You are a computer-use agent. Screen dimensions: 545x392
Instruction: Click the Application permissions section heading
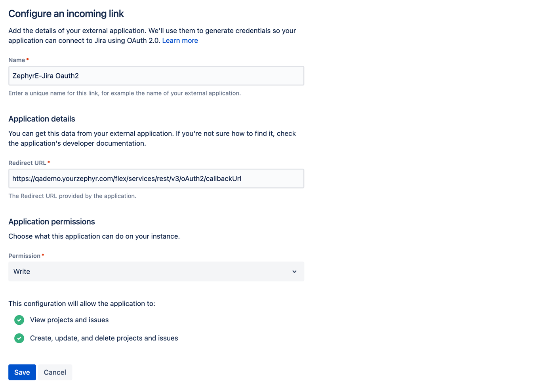(51, 222)
